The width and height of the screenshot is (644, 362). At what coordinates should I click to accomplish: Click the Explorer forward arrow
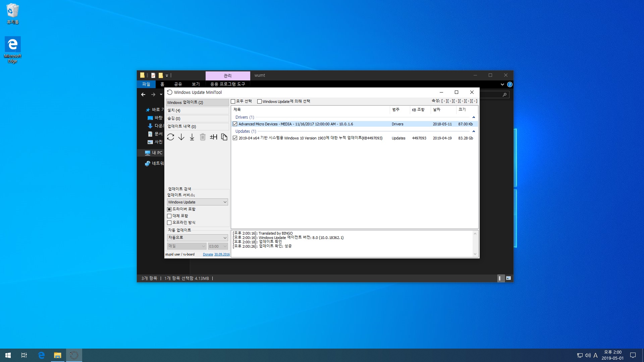click(x=153, y=95)
